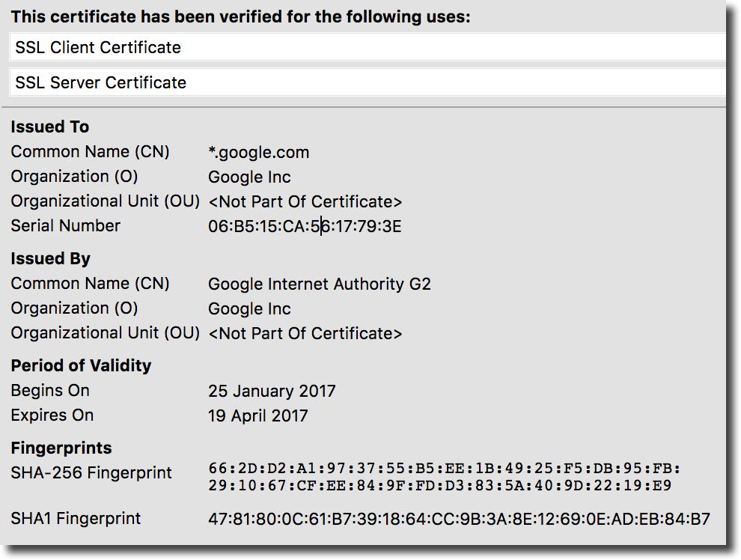Click the SHA1 fingerprint value
This screenshot has width=741, height=560.
click(459, 519)
